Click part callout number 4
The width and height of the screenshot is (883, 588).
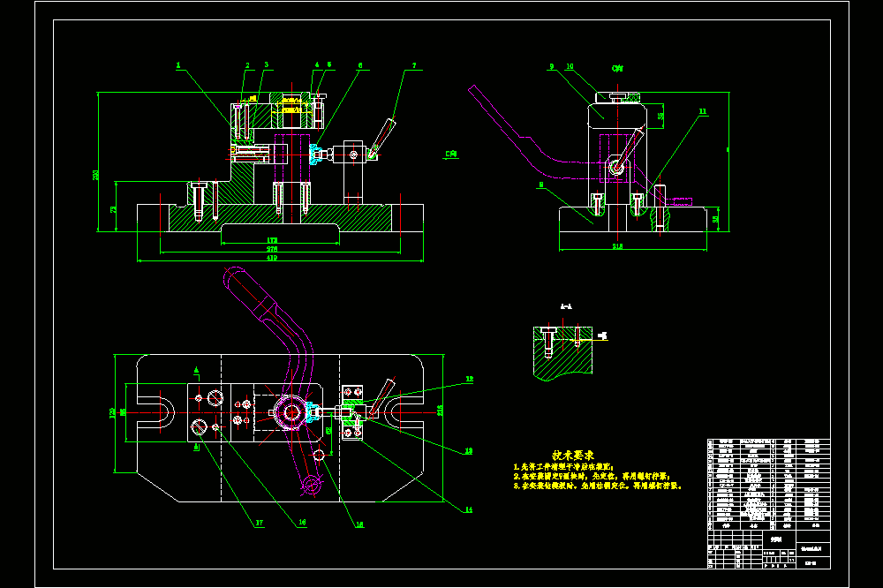coord(317,65)
